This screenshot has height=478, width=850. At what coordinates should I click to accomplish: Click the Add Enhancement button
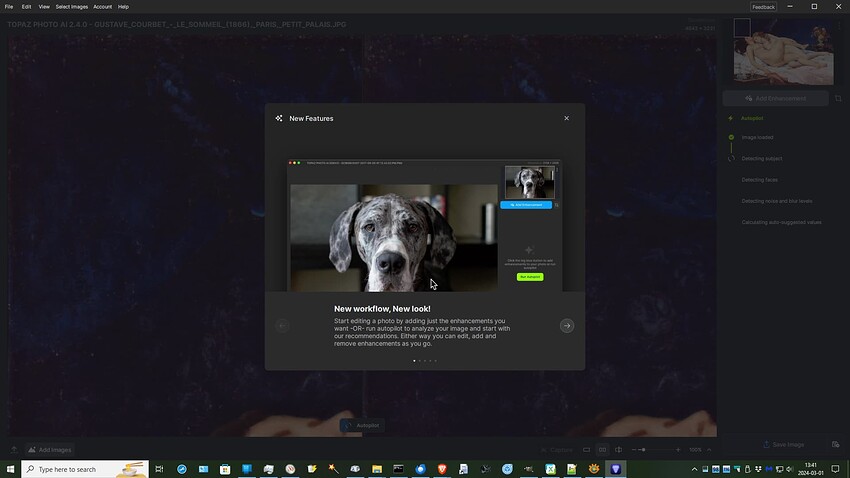(775, 99)
